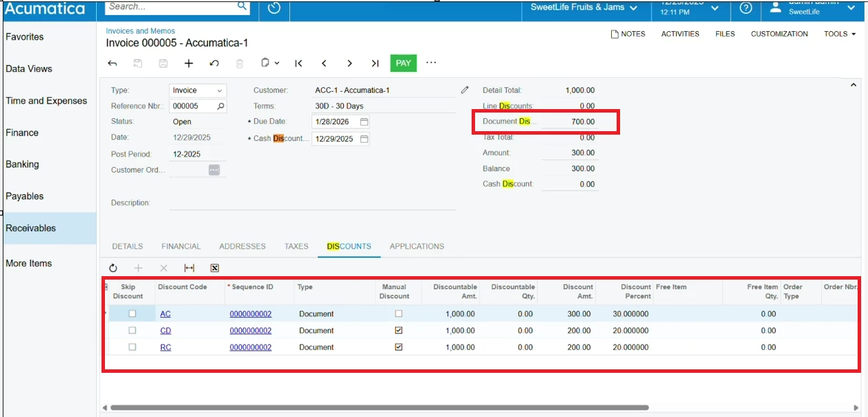Go to the next record
The image size is (868, 417).
click(349, 63)
